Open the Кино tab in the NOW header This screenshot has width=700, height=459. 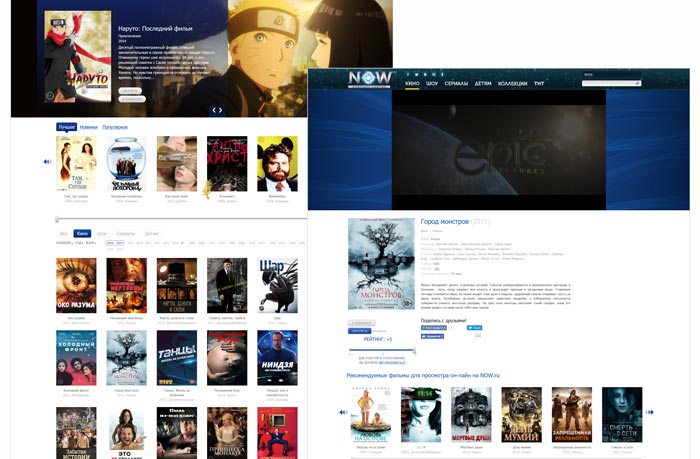click(412, 83)
